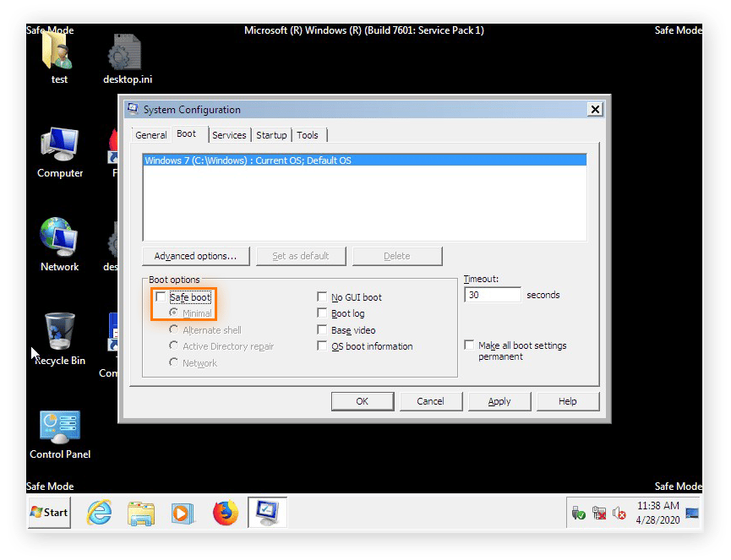
Task: Check Make all boot settings permanent
Action: (x=470, y=345)
